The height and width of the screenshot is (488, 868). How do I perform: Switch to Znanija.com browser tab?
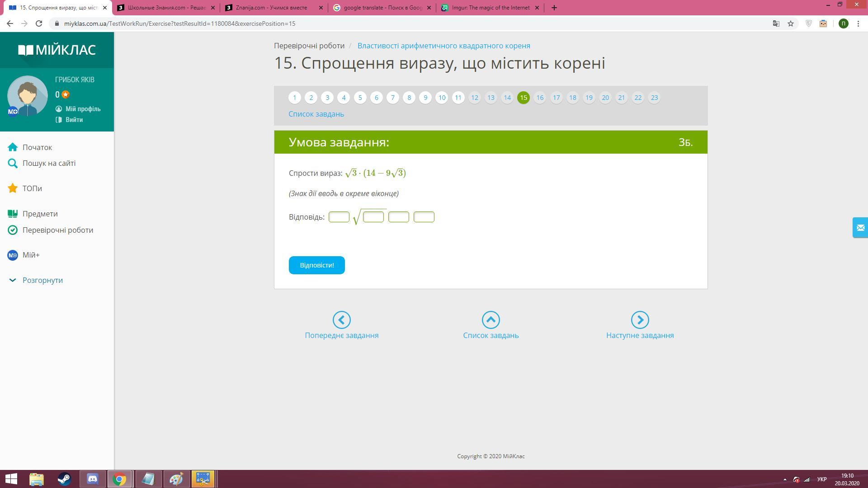click(x=271, y=8)
